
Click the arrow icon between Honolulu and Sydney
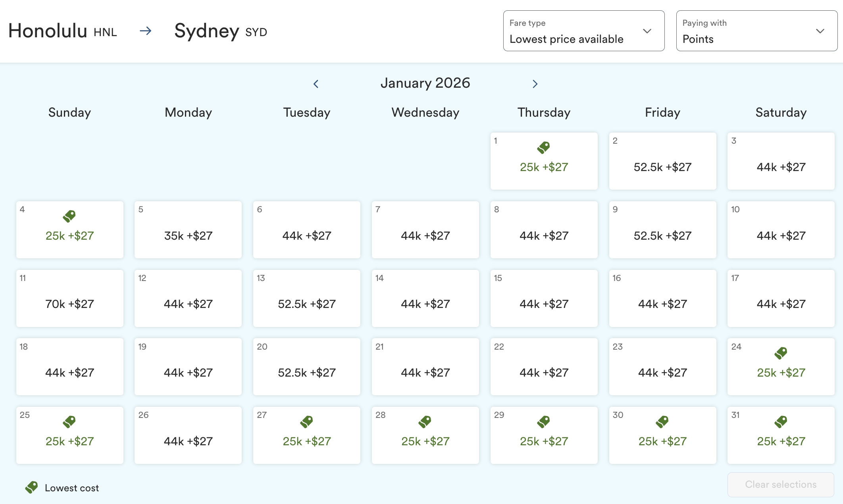[x=146, y=31]
